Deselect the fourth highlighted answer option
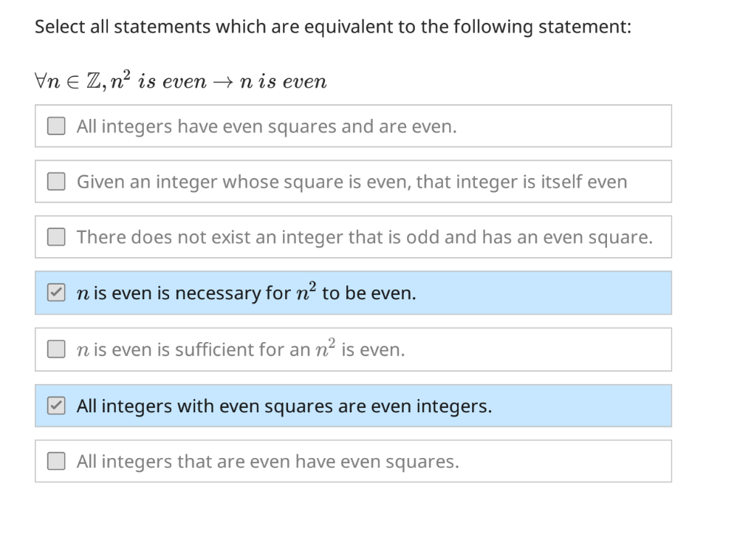Viewport: 737px width, 560px height. tap(55, 293)
